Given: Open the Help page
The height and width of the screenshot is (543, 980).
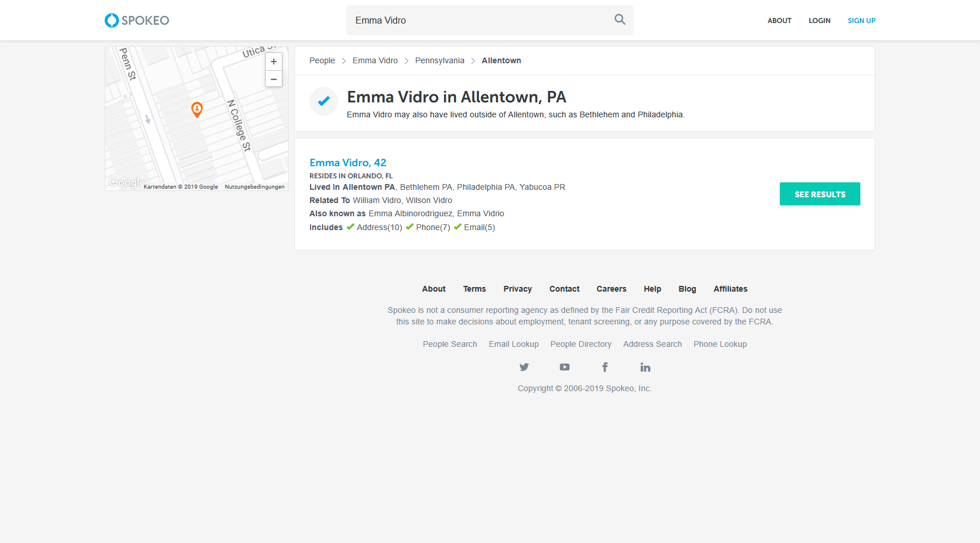Looking at the screenshot, I should click(x=652, y=289).
